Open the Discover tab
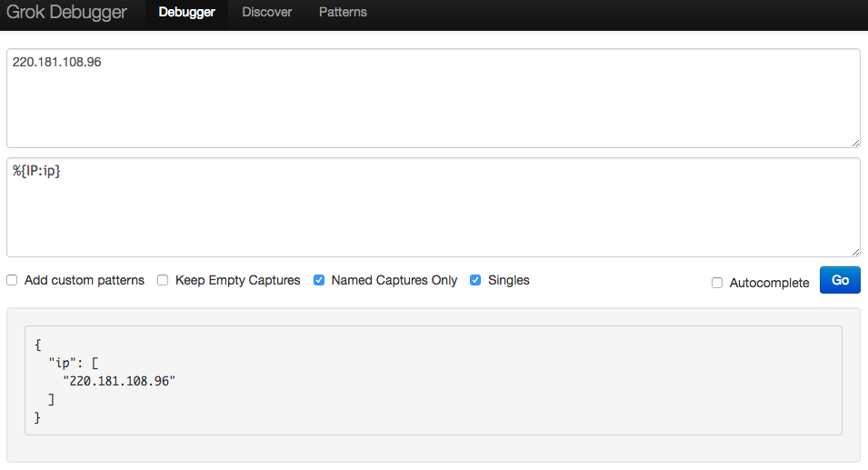Image resolution: width=868 pixels, height=470 pixels. coord(267,12)
